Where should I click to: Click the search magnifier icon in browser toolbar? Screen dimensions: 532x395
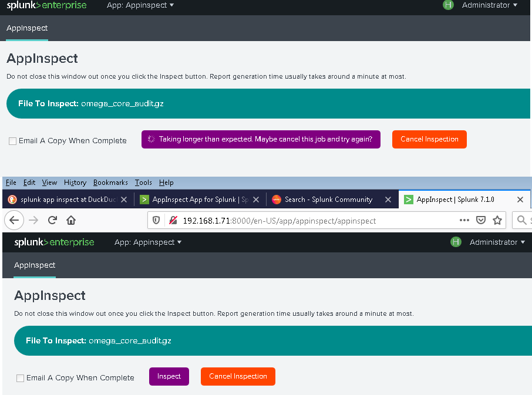[x=522, y=220]
